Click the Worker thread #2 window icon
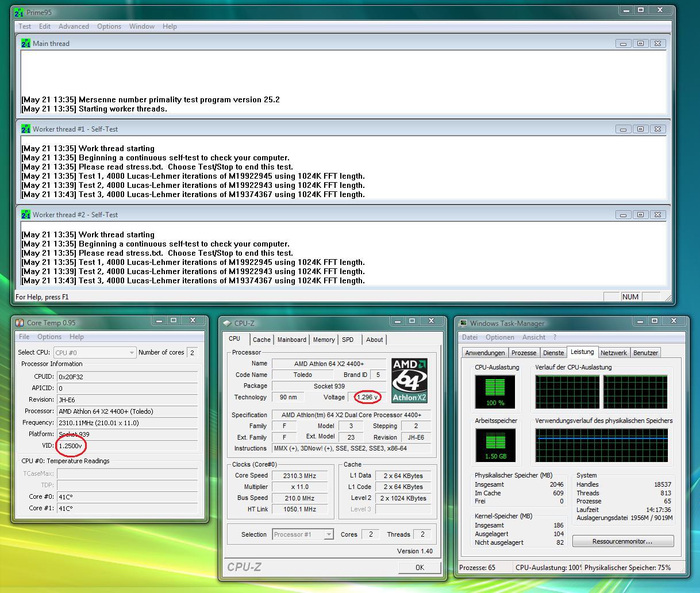The image size is (700, 593). click(26, 214)
